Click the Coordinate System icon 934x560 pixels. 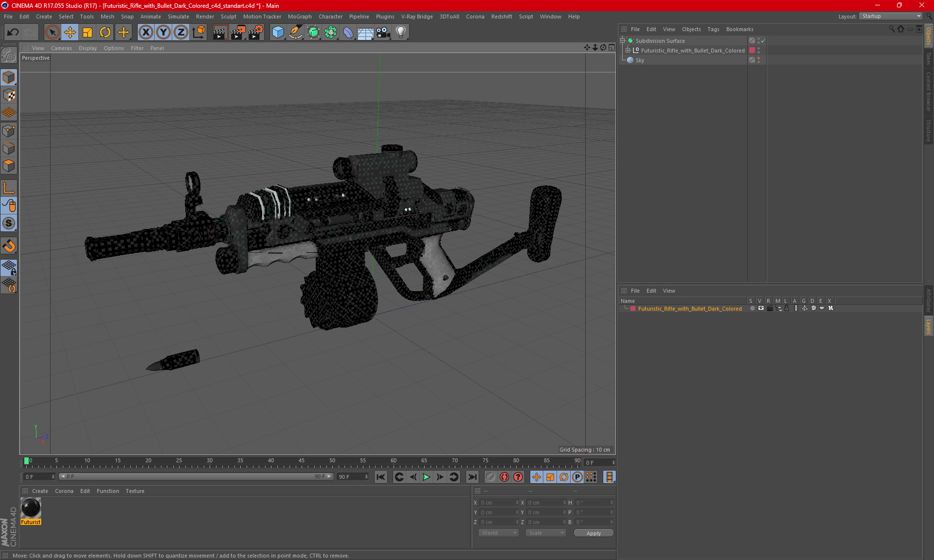pos(199,33)
